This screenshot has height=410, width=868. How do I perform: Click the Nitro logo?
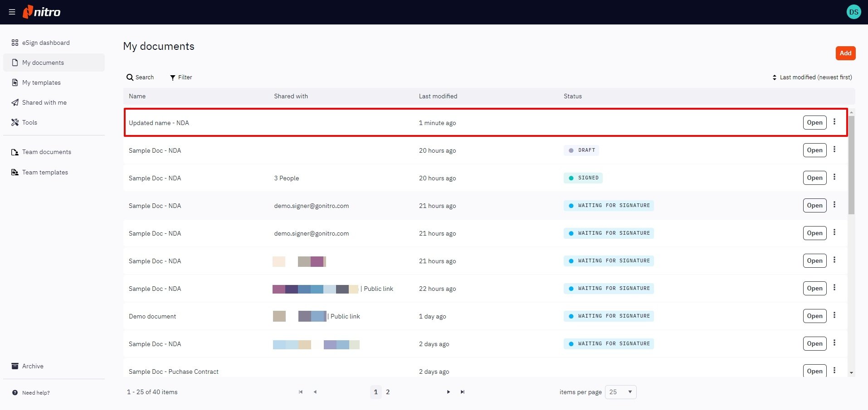click(42, 12)
